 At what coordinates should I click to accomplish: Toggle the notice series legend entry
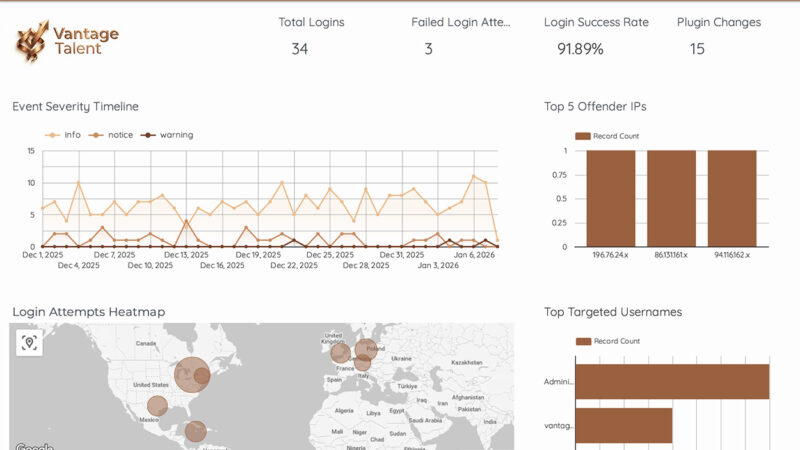pyautogui.click(x=111, y=135)
